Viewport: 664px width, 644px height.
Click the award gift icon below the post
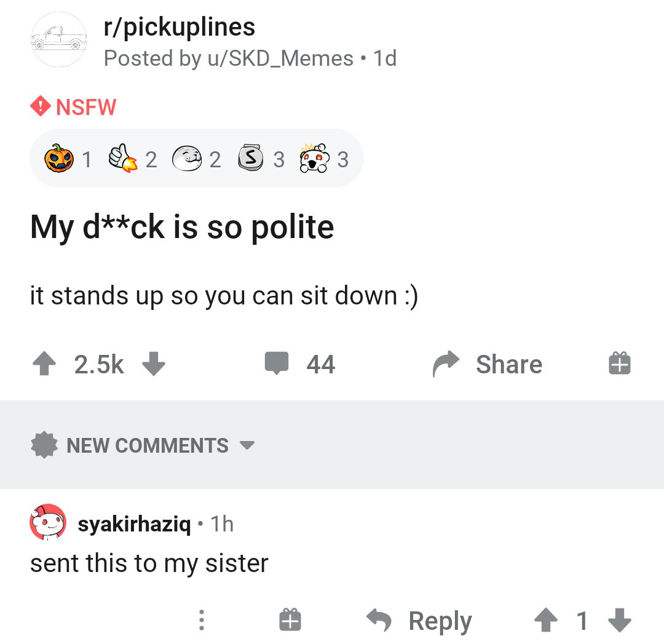619,364
